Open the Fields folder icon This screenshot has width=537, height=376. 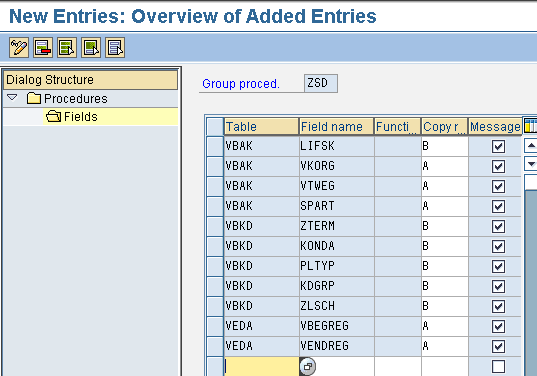[53, 116]
